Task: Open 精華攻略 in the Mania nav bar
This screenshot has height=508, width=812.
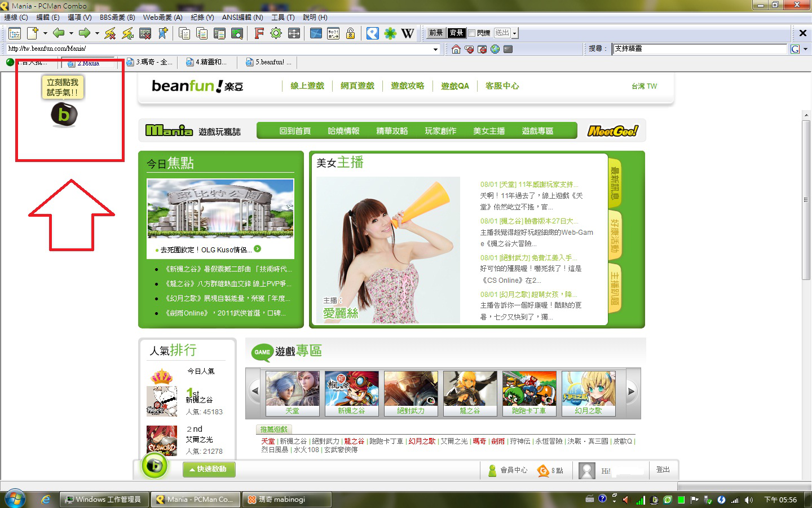Action: (x=392, y=131)
